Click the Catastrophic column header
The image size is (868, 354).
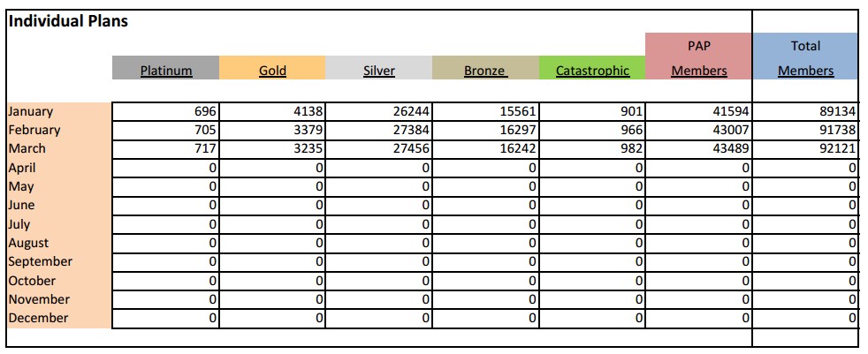click(592, 71)
